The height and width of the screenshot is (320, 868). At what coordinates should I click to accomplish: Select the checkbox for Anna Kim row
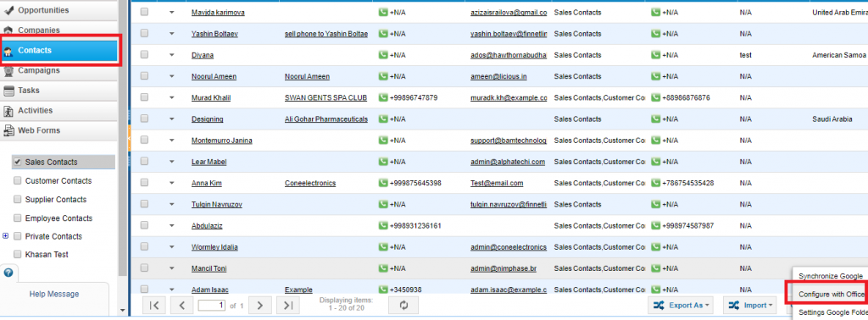coord(144,182)
